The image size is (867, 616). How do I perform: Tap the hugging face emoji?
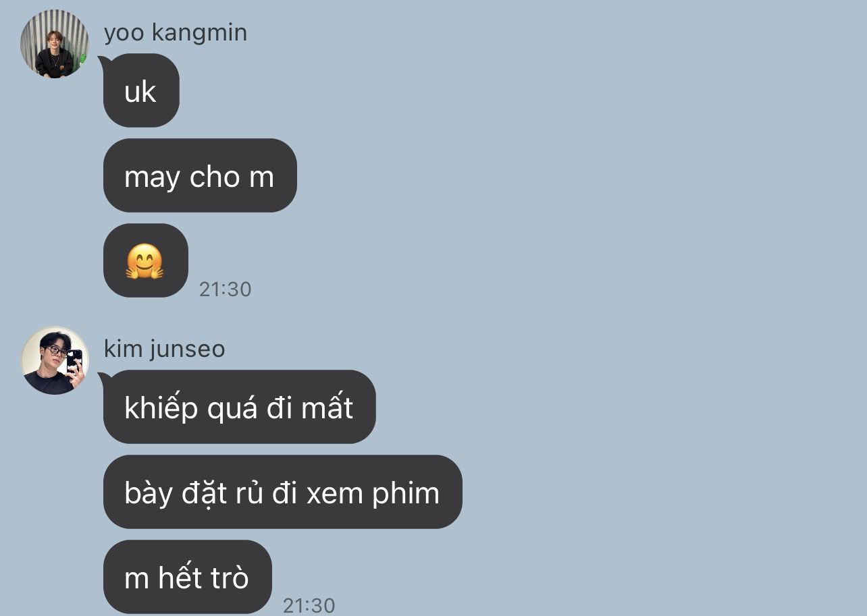pos(145,261)
